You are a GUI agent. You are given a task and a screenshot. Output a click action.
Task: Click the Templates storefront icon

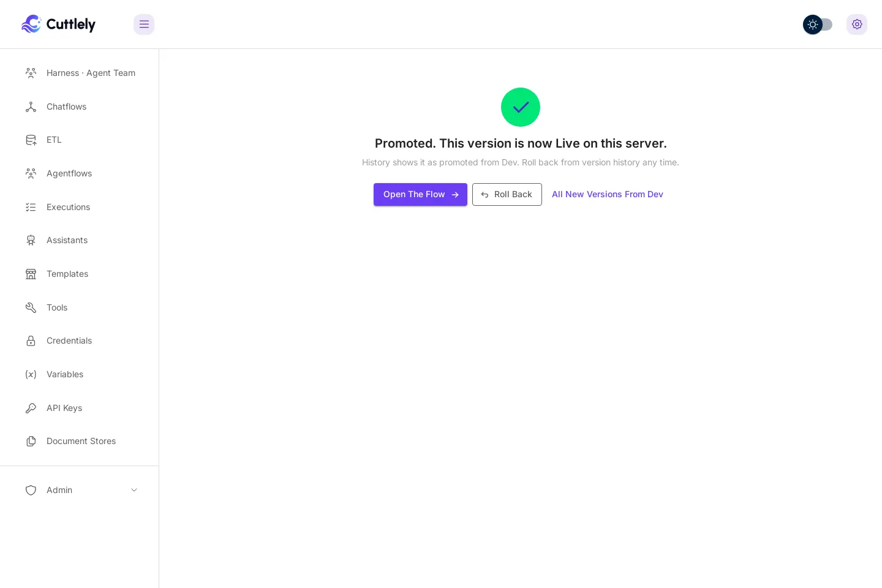tap(31, 274)
